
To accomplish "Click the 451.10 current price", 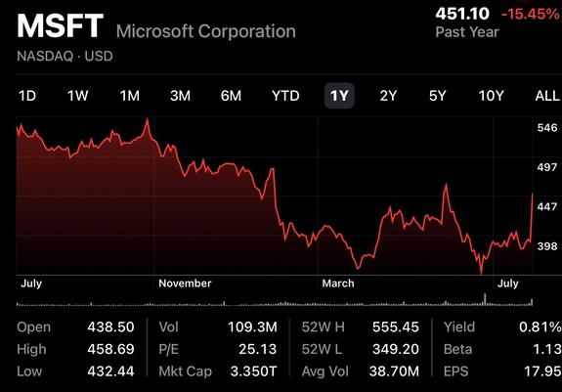I will (462, 14).
